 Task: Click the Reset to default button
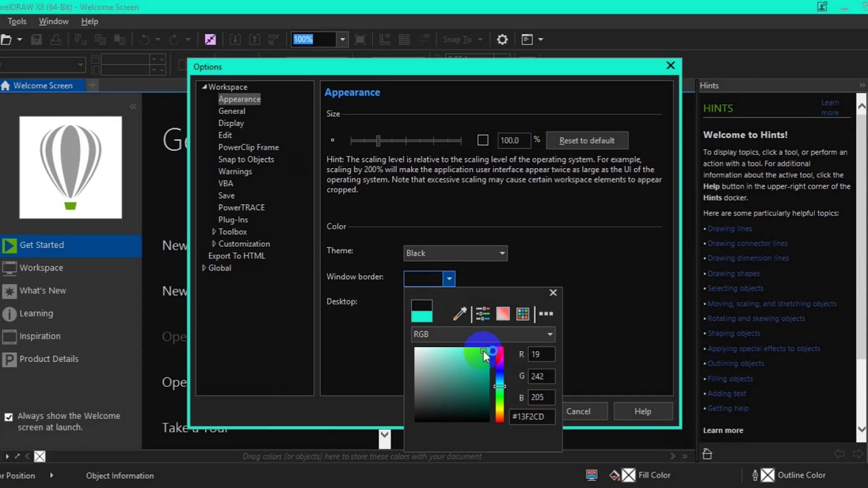(x=587, y=140)
